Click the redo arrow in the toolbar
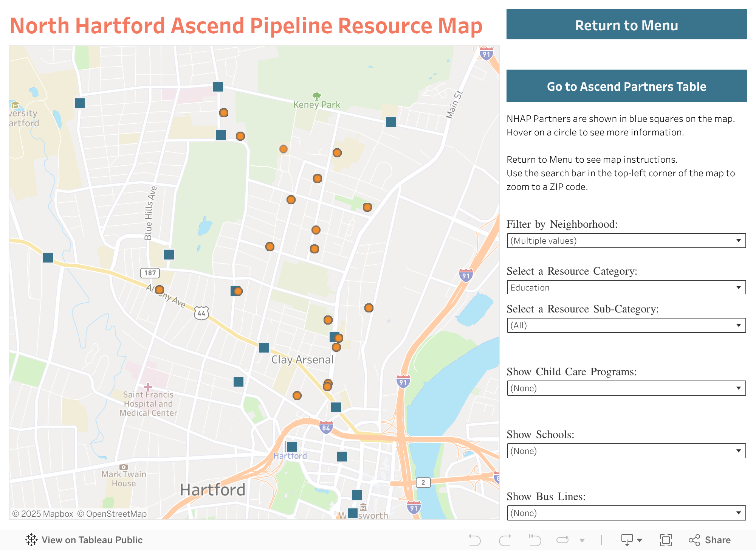This screenshot has height=550, width=756. click(x=505, y=540)
